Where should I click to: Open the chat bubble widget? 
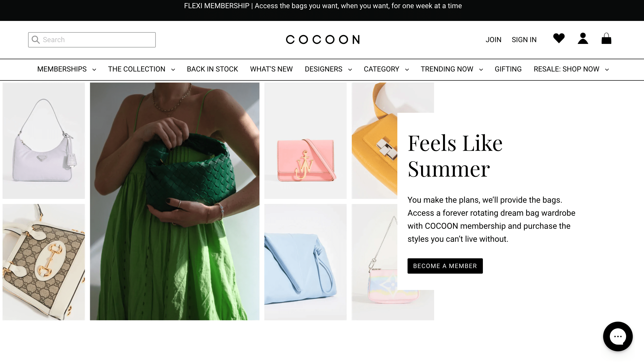618,336
